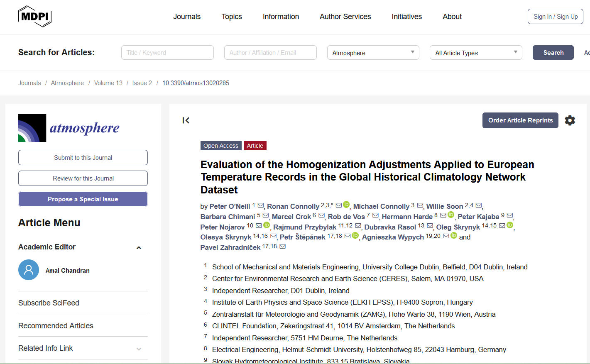590x364 pixels.
Task: Open the Initiatives menu
Action: pyautogui.click(x=407, y=17)
